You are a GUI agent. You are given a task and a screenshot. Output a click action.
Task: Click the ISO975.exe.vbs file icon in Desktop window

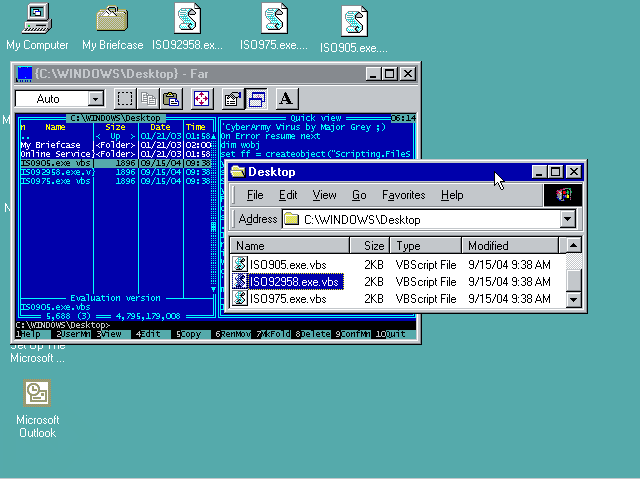[240, 298]
